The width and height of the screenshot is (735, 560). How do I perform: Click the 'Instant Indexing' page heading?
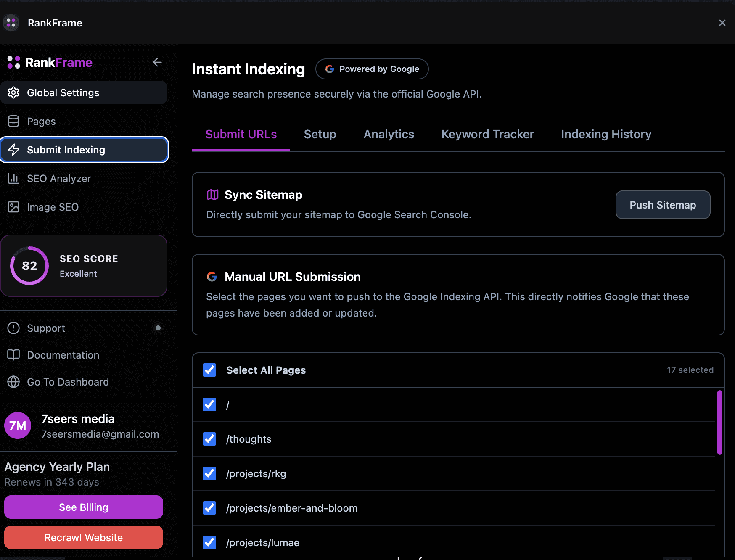tap(249, 69)
